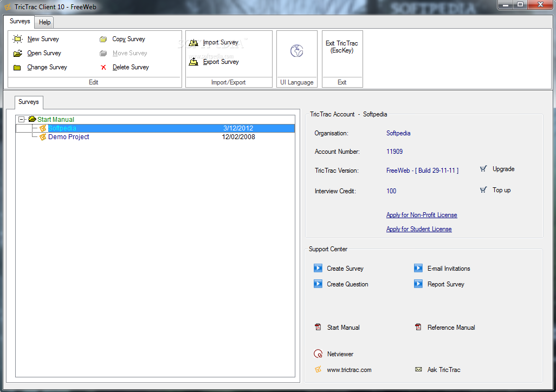
Task: Click the Upgrade label
Action: point(503,169)
